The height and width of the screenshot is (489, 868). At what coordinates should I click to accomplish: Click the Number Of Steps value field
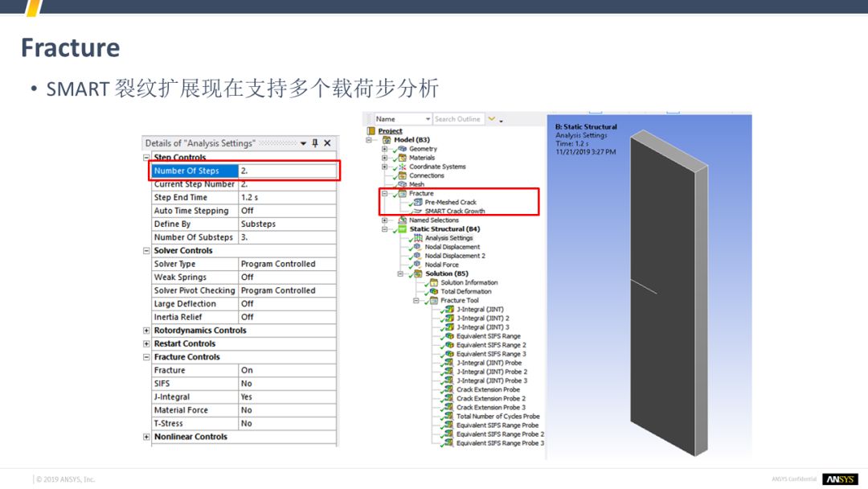(287, 171)
